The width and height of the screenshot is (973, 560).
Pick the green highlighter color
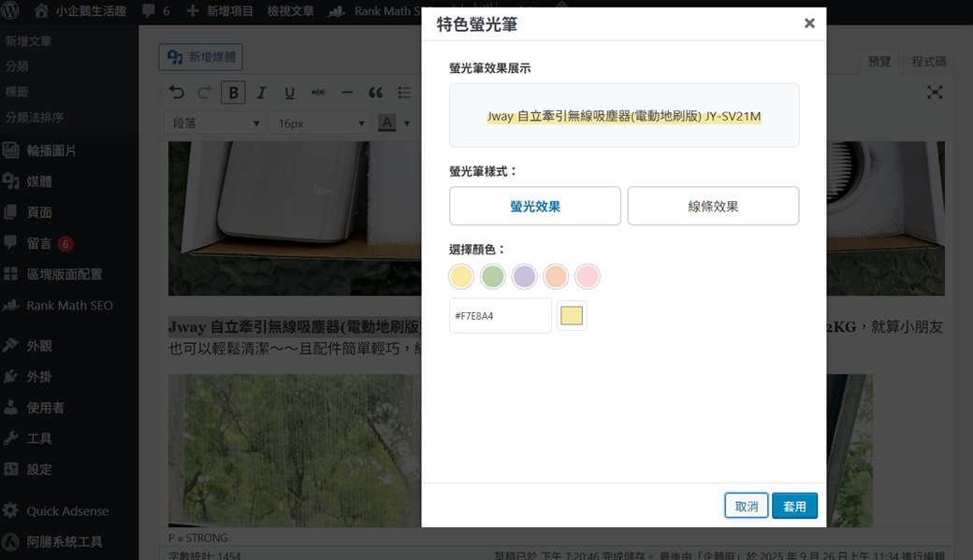click(x=493, y=276)
